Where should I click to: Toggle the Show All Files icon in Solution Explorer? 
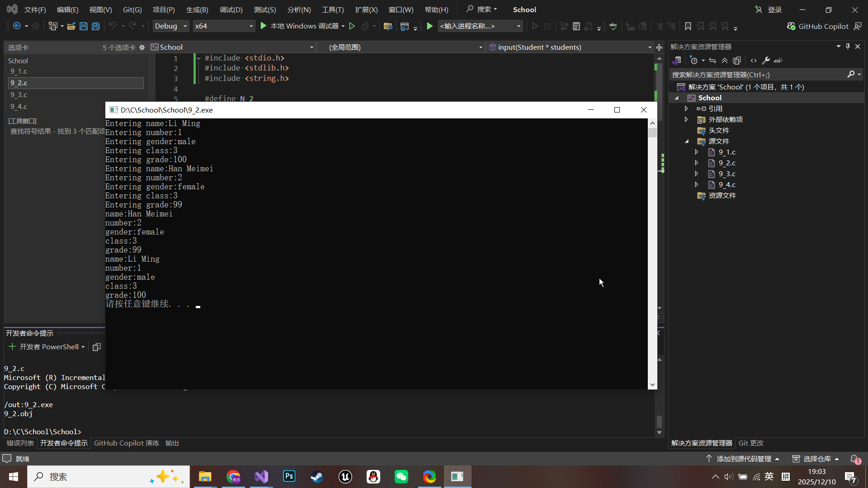coord(737,61)
